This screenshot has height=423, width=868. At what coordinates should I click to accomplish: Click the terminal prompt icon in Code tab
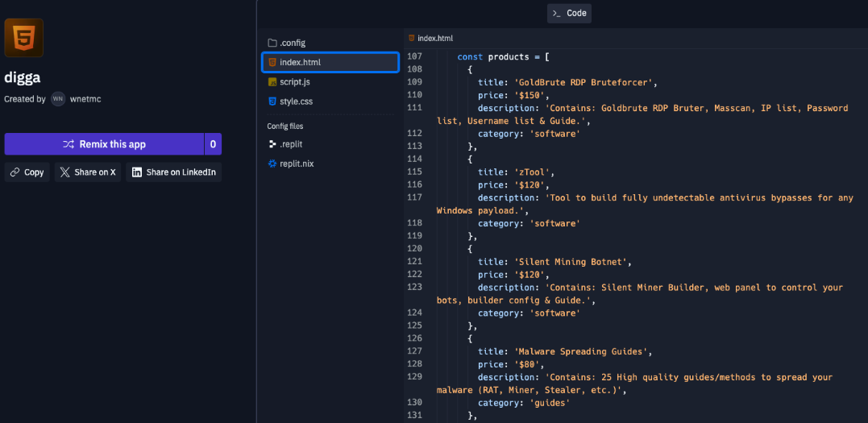pos(557,13)
